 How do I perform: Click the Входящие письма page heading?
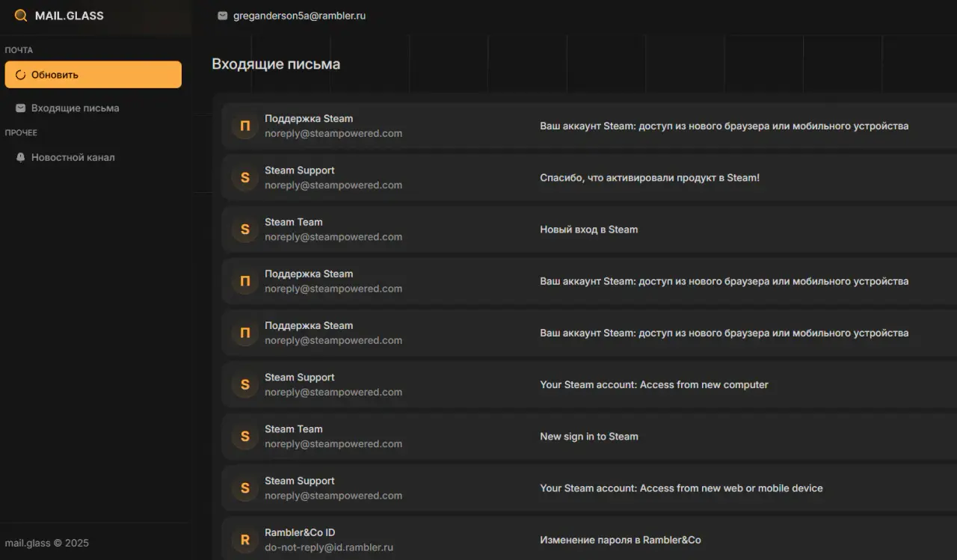(x=276, y=64)
